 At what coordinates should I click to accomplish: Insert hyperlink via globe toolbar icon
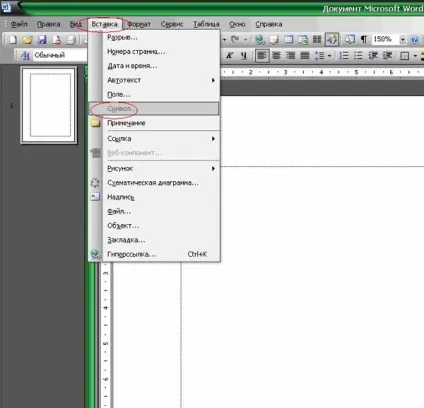coord(260,40)
